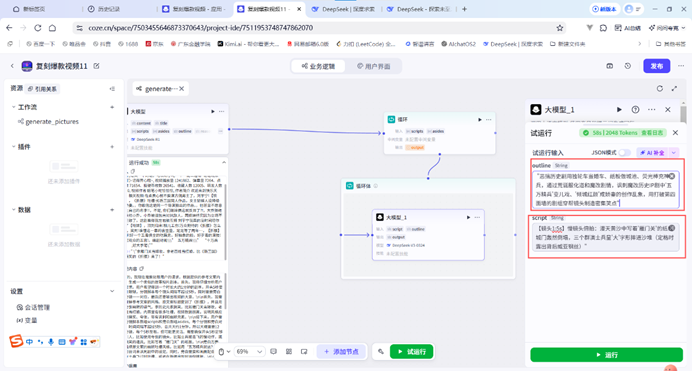692x371 pixels.
Task: Reload the browser page
Action: pyautogui.click(x=38, y=28)
